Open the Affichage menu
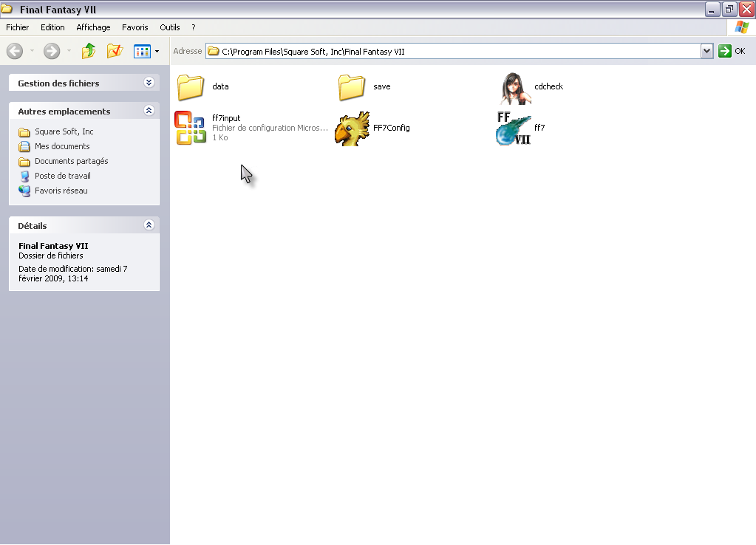 click(x=94, y=27)
